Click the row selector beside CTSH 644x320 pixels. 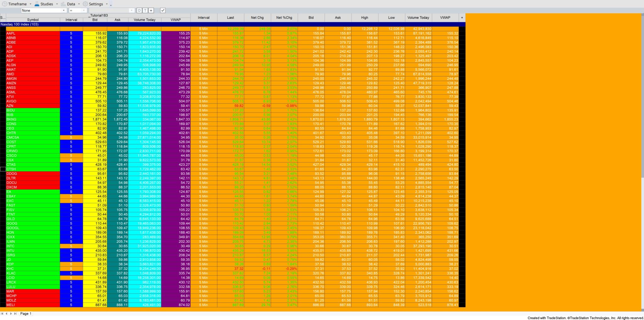[3, 169]
